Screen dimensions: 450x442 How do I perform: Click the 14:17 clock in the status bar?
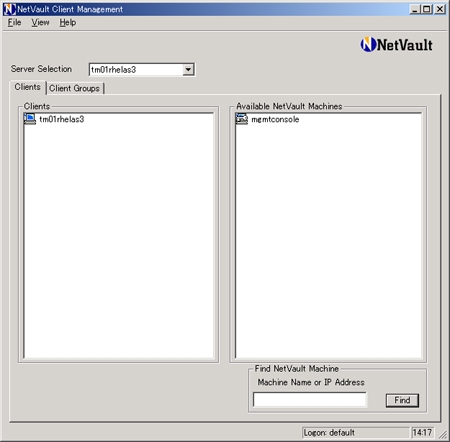click(422, 432)
